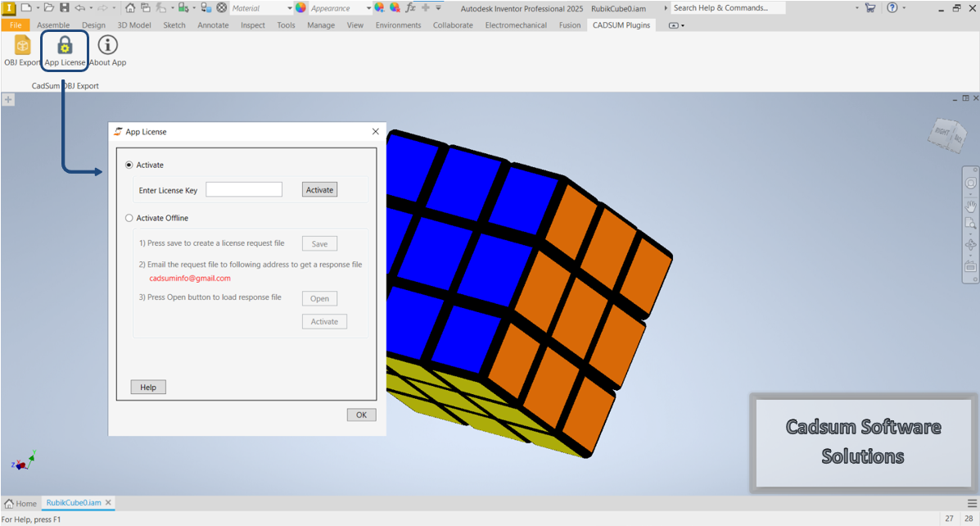The width and height of the screenshot is (980, 526).
Task: Expand the arrow left of the search box
Action: coord(666,8)
